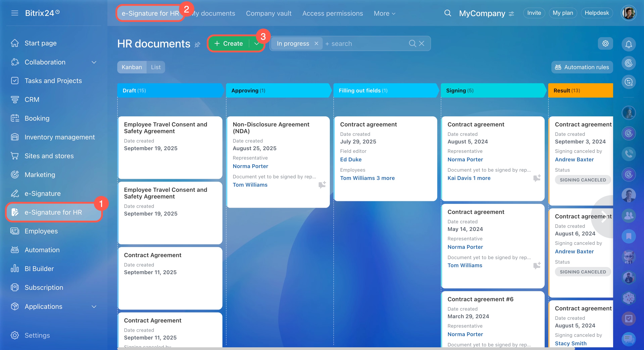The height and width of the screenshot is (350, 644).
Task: Click the phone call icon in right panel
Action: (x=629, y=154)
